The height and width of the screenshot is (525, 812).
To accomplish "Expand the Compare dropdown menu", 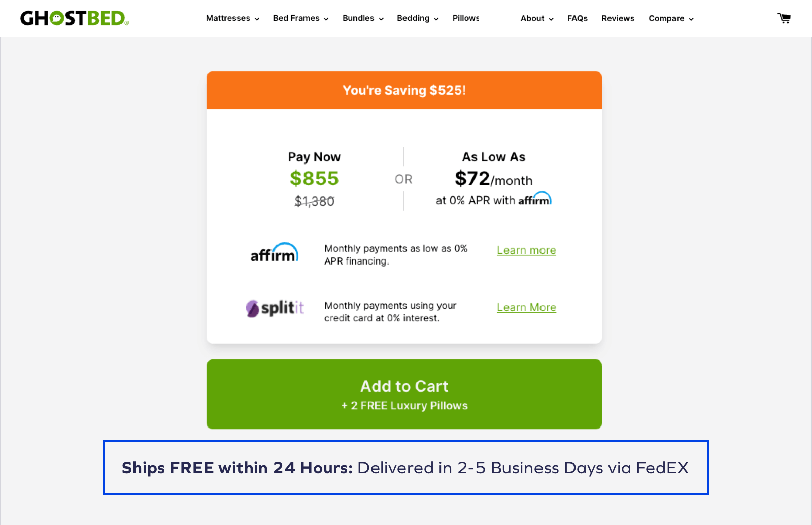I will pyautogui.click(x=671, y=19).
